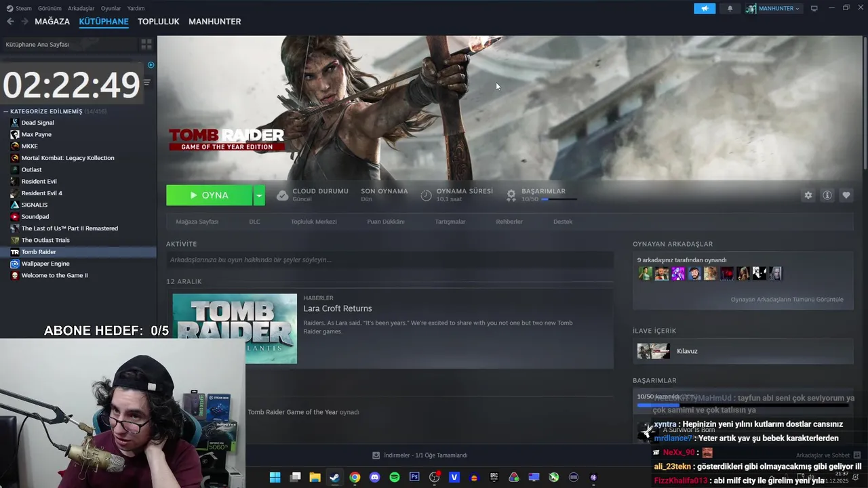Screen dimensions: 868x488
Task: Open Discord from taskbar
Action: point(374,477)
